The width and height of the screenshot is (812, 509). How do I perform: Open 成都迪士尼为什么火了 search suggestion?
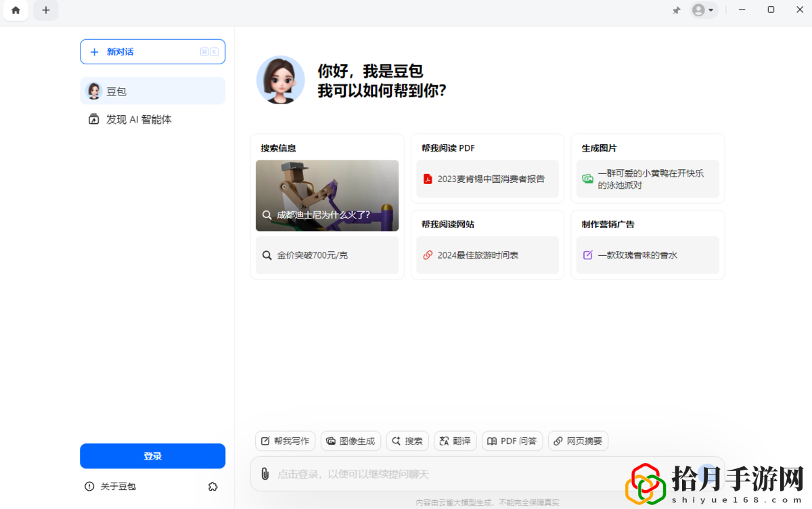[x=327, y=196]
